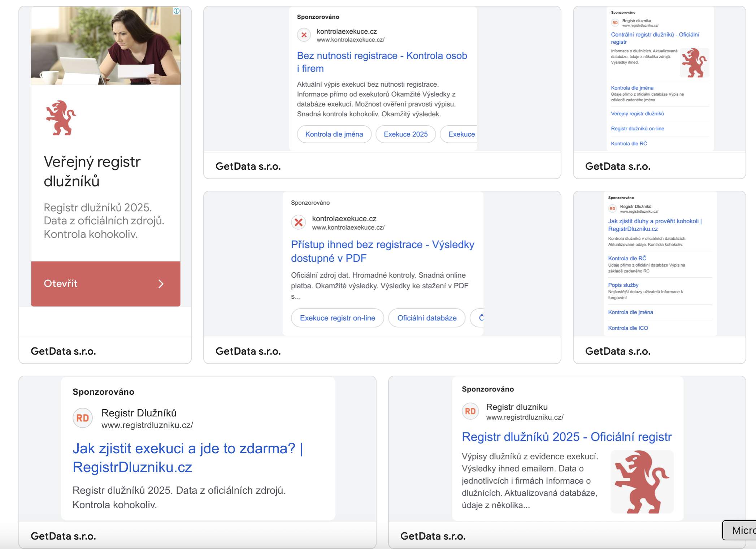Click www.kontrolaexekuce.cz/ URL in Přístup ihned ad
The height and width of the screenshot is (549, 756).
click(x=348, y=228)
